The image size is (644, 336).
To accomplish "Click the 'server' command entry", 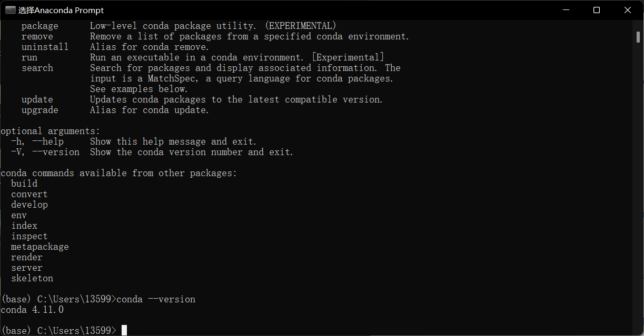I will click(26, 267).
